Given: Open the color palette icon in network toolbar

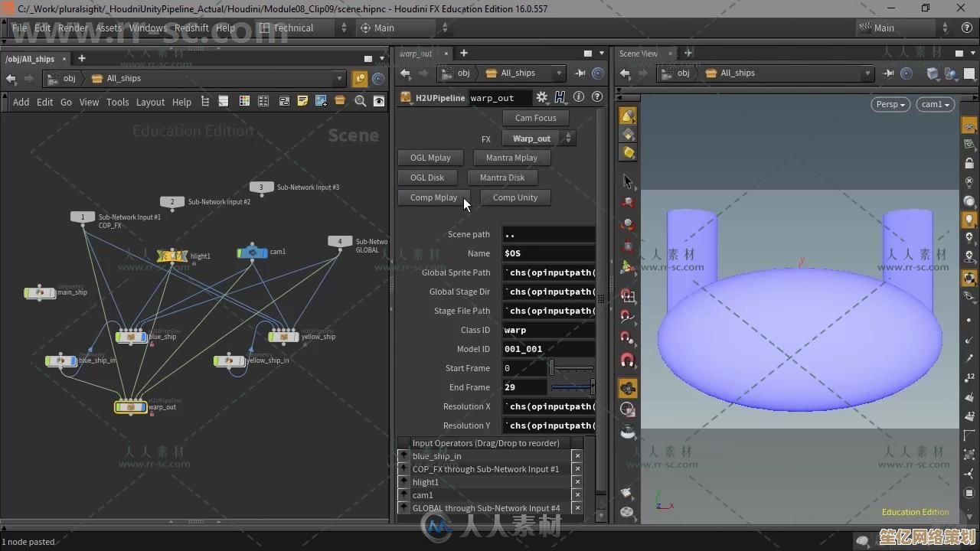Looking at the screenshot, I should tap(244, 102).
